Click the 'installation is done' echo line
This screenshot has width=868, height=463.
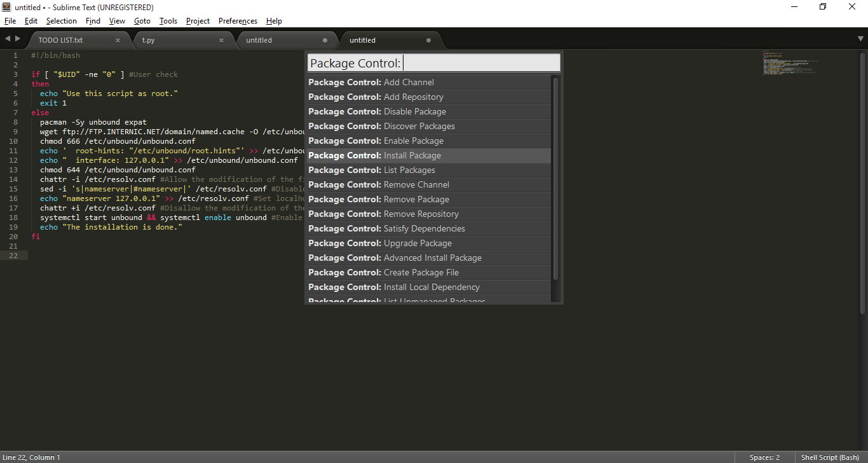(111, 227)
